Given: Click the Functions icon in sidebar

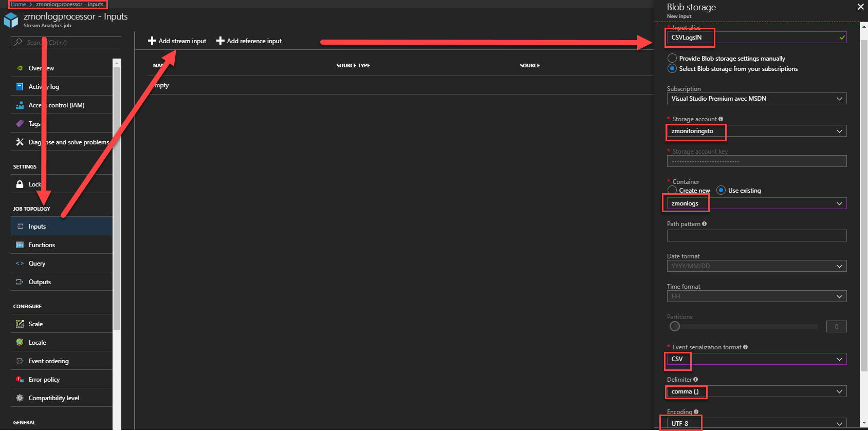Looking at the screenshot, I should coord(20,245).
